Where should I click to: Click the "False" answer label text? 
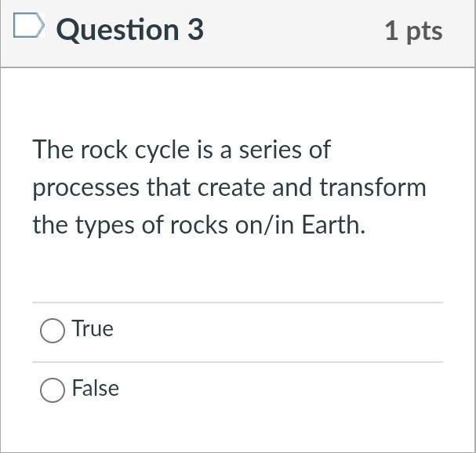pyautogui.click(x=95, y=389)
